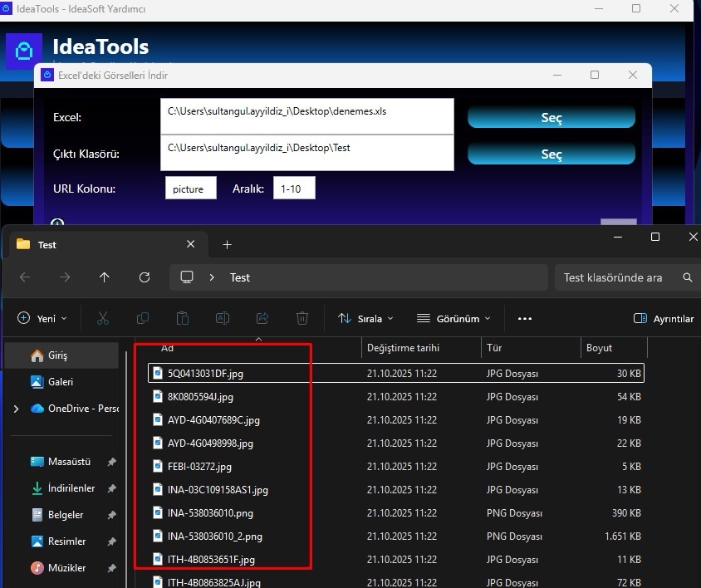Click the Rename icon in toolbar
The image size is (701, 588).
[x=223, y=318]
